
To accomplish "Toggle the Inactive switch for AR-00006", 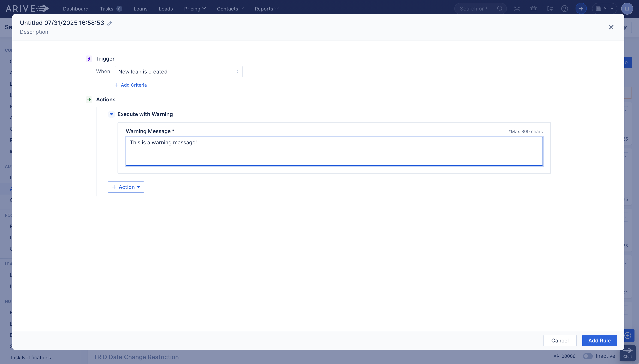I will pos(587,356).
